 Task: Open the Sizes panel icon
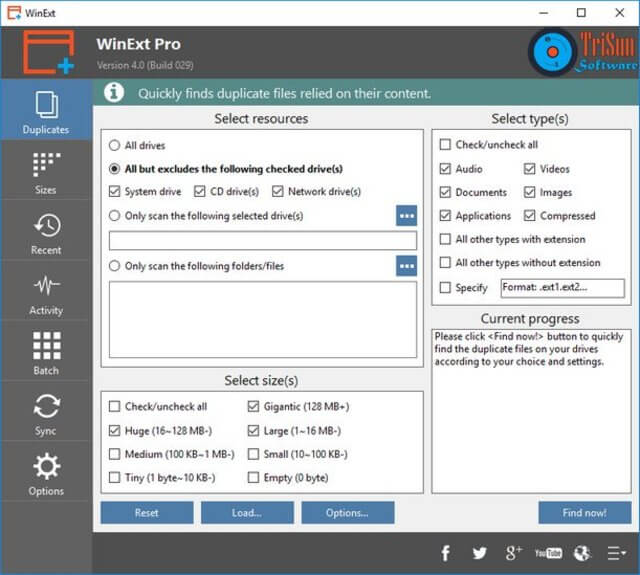46,165
